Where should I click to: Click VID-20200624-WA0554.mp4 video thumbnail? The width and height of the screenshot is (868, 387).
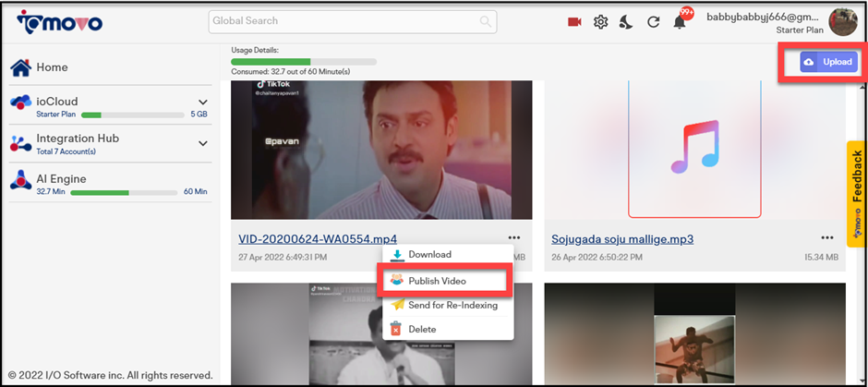381,150
